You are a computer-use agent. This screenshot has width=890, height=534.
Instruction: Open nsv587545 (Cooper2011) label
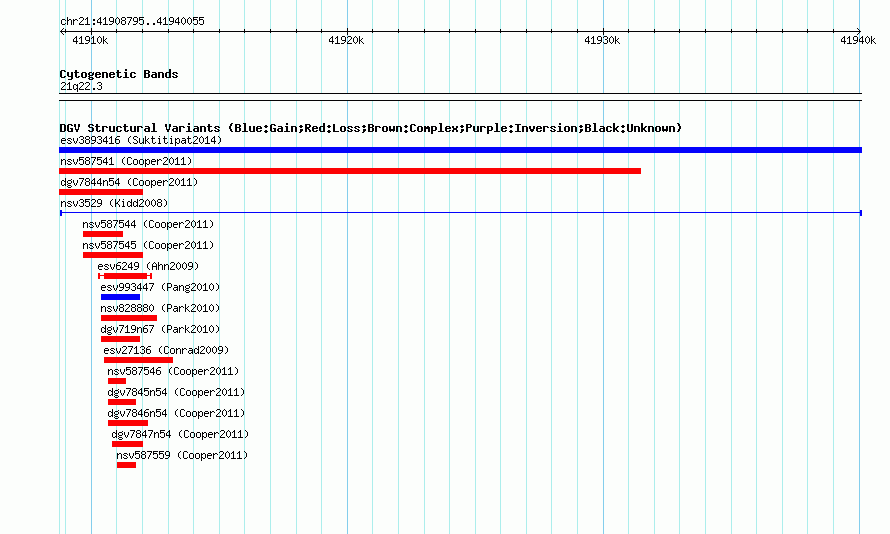(148, 245)
